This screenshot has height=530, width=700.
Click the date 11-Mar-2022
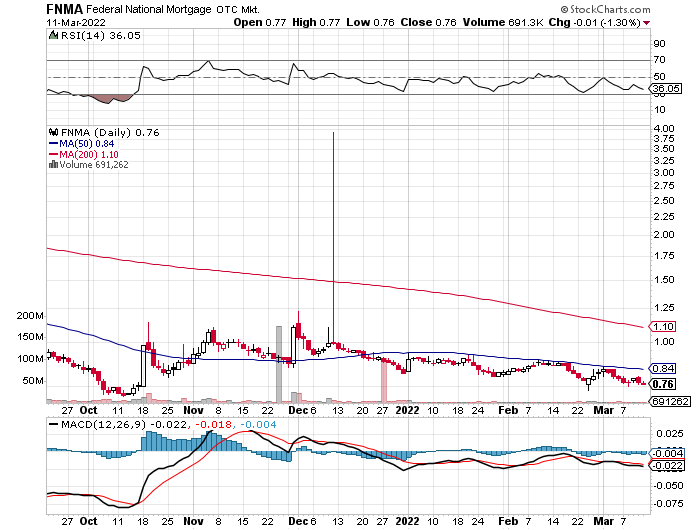[x=76, y=22]
